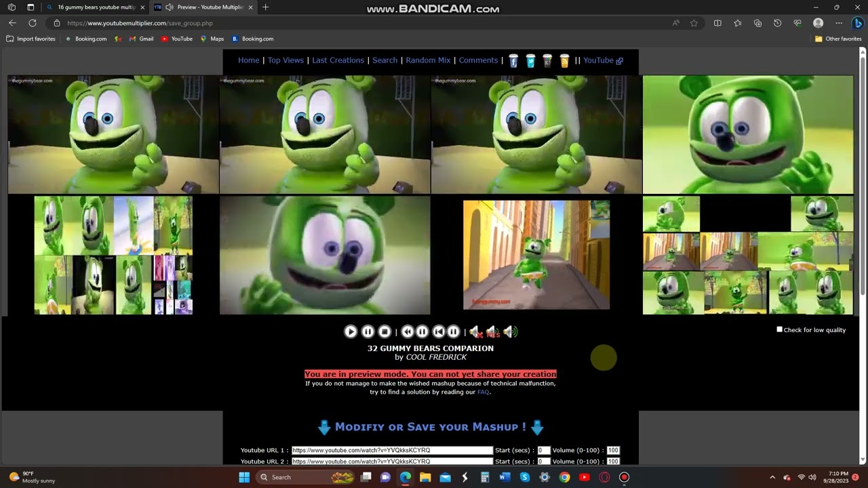Screen dimensions: 868x488
Task: Click Volume field for URL 2
Action: click(x=613, y=462)
